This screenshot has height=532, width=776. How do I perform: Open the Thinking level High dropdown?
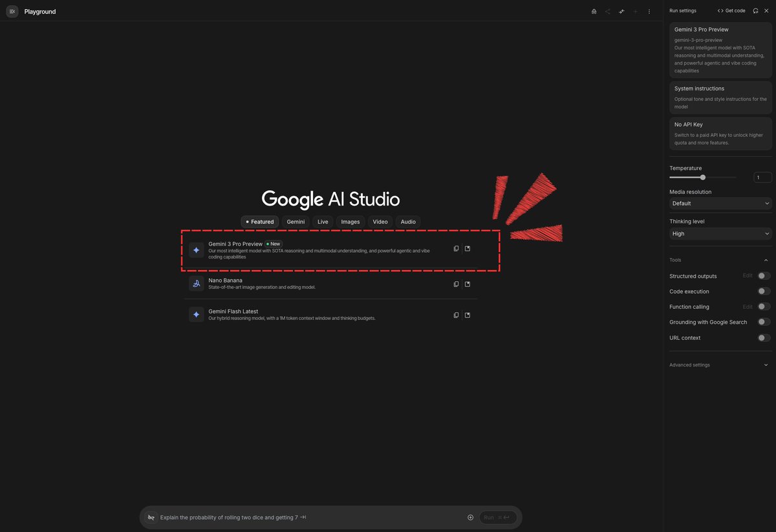(x=720, y=234)
